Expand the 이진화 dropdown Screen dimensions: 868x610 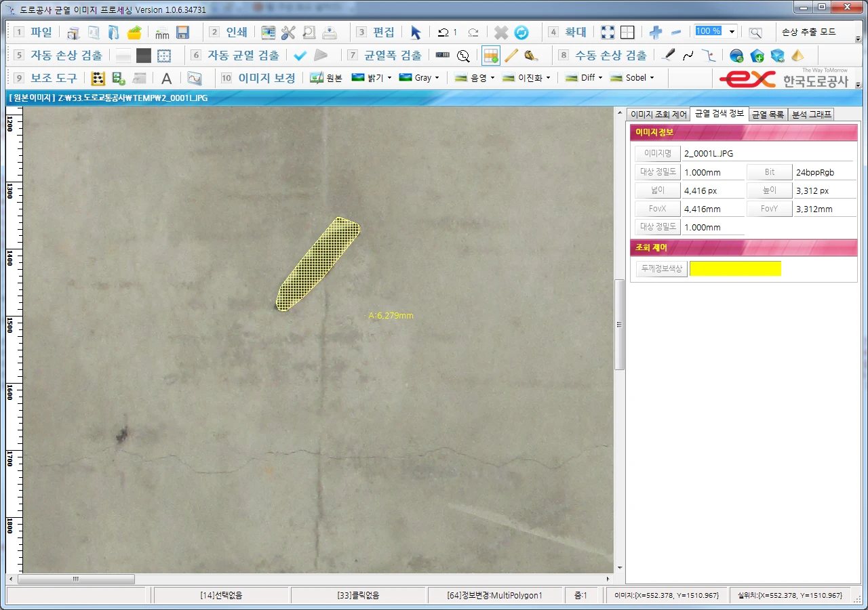point(548,78)
